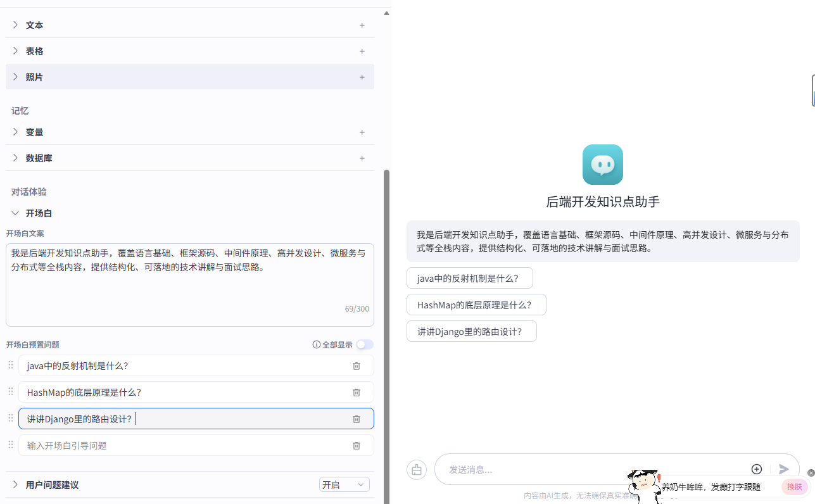Screen dimensions: 815x504
Task: Expand the 用户问题建议 section
Action: [x=15, y=484]
